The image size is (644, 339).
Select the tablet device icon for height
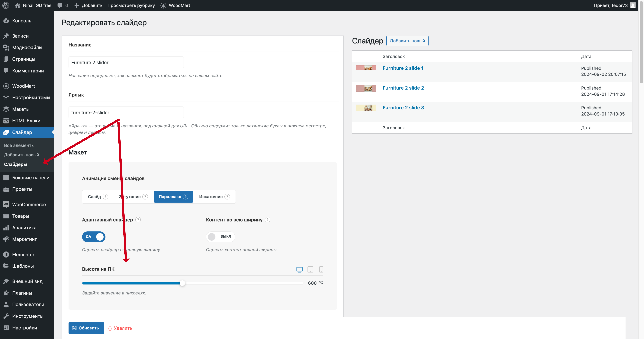310,270
